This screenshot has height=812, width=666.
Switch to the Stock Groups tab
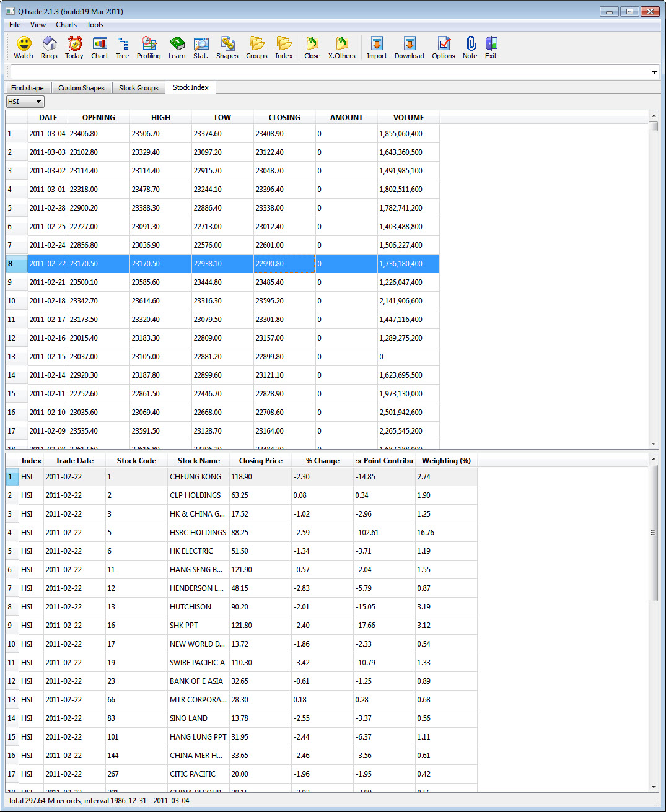tap(138, 87)
